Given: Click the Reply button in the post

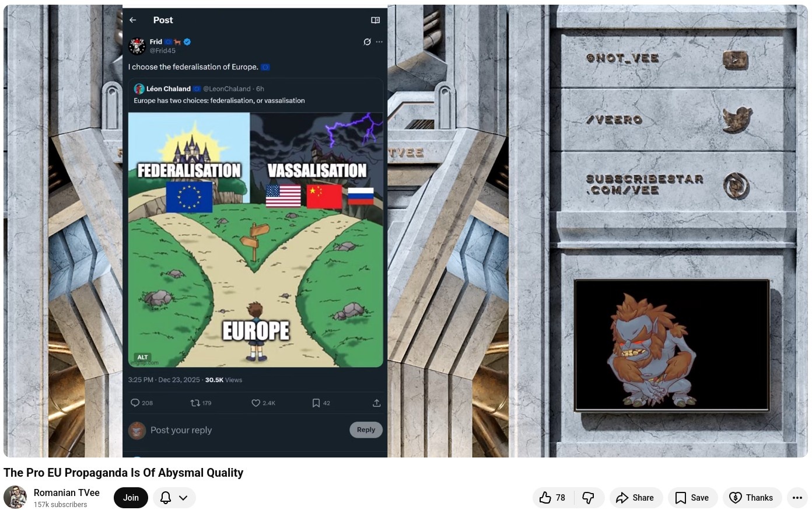Looking at the screenshot, I should pyautogui.click(x=366, y=429).
